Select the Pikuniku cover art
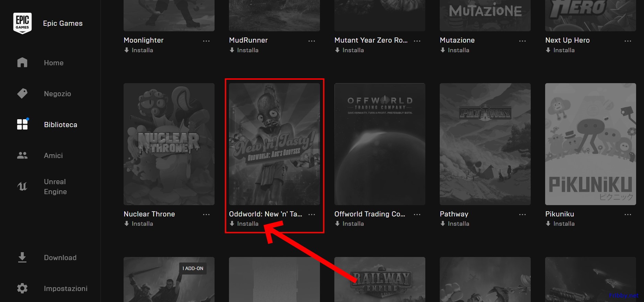 (590, 144)
